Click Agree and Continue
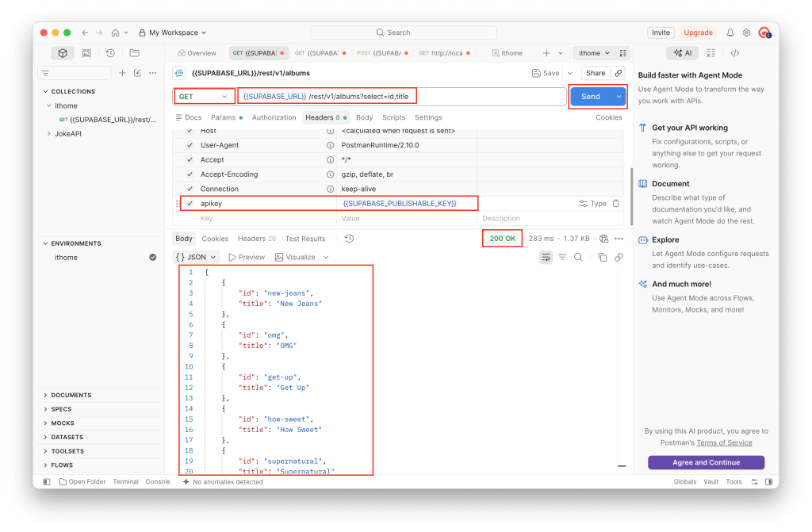This screenshot has width=812, height=532. point(706,462)
